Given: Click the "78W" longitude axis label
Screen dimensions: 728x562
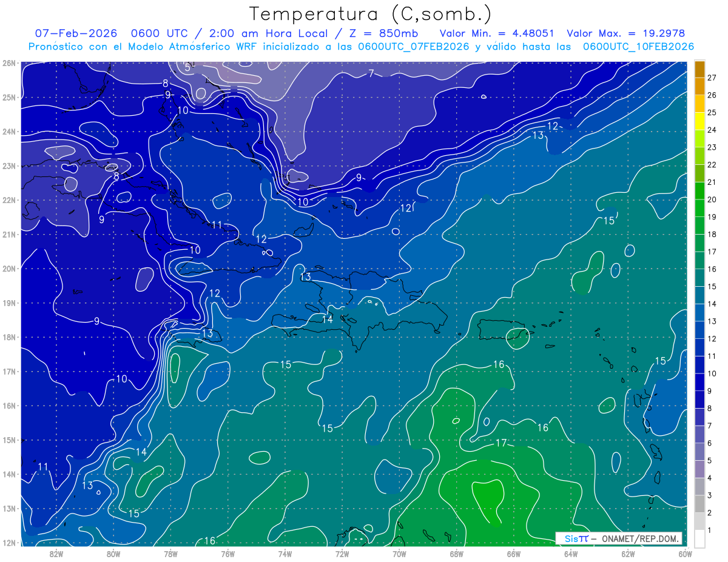Looking at the screenshot, I should point(170,554).
